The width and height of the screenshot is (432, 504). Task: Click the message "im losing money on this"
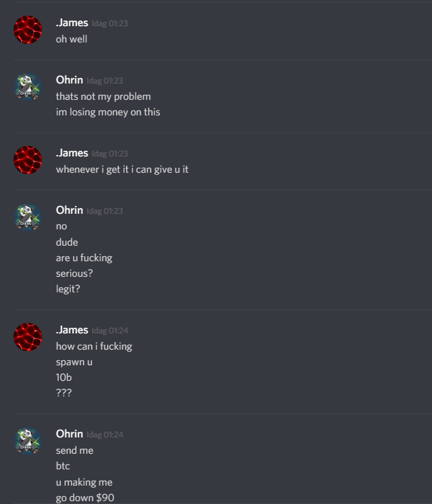(108, 112)
